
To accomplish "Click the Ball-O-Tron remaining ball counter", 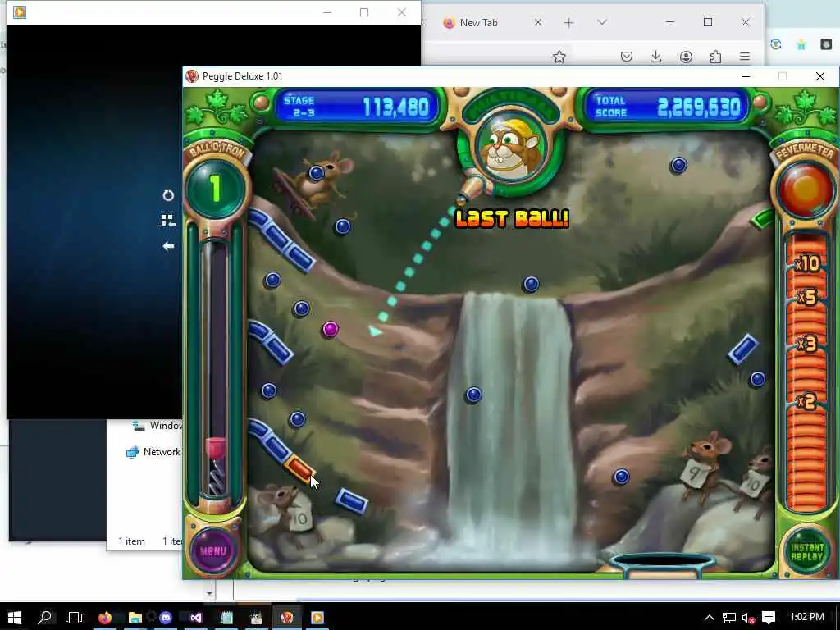I will tap(216, 188).
